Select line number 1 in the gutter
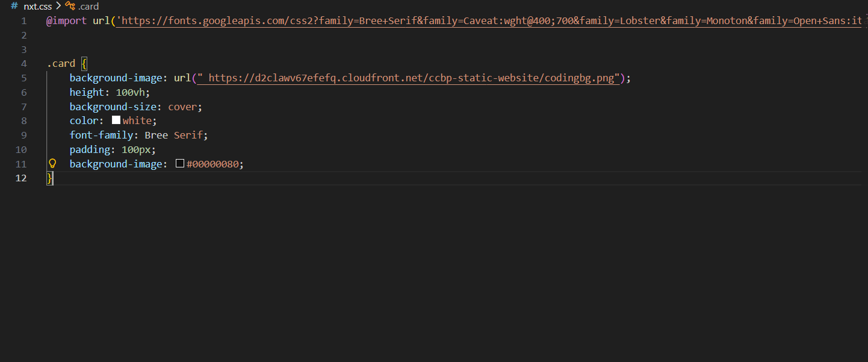 (24, 21)
